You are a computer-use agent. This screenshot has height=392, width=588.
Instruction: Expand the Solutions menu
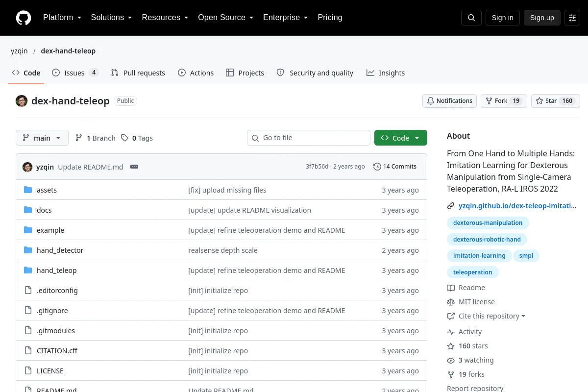coord(112,18)
